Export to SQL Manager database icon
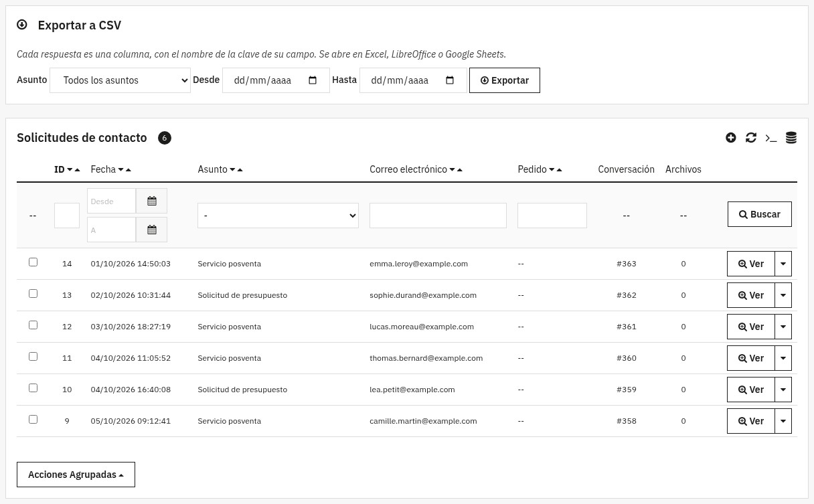 [x=791, y=138]
